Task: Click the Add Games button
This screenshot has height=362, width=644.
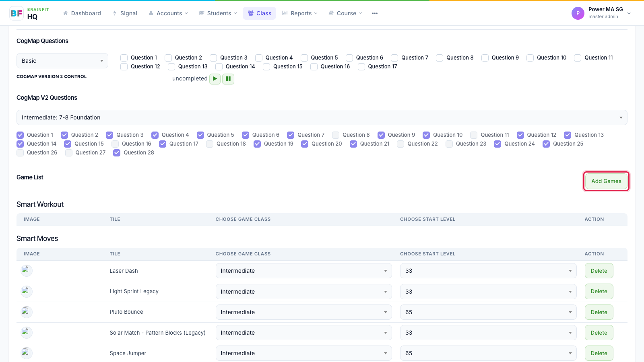Action: pyautogui.click(x=606, y=181)
